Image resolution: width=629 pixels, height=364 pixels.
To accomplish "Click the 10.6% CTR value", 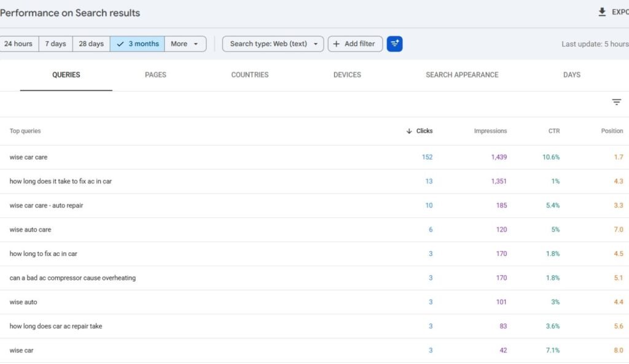I will (551, 157).
